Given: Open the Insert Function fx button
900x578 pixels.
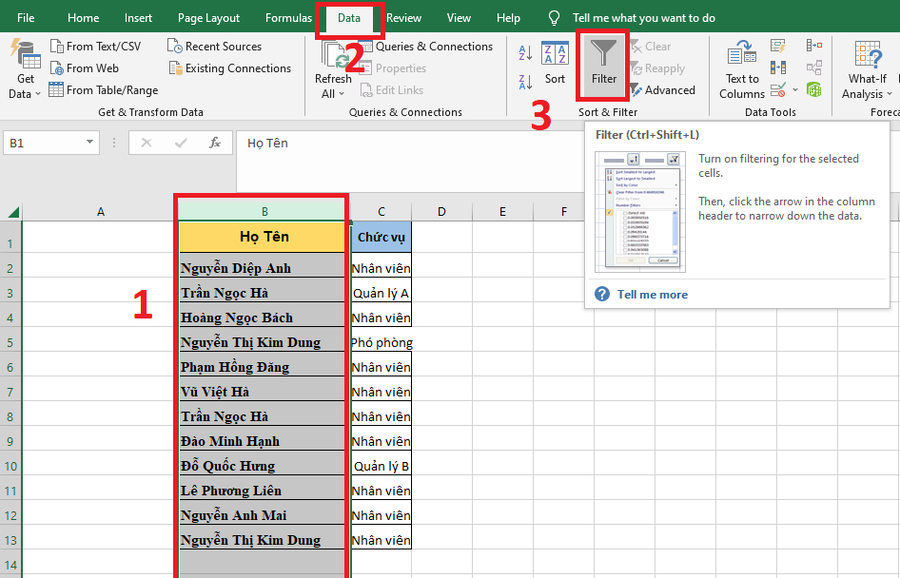Looking at the screenshot, I should (215, 143).
